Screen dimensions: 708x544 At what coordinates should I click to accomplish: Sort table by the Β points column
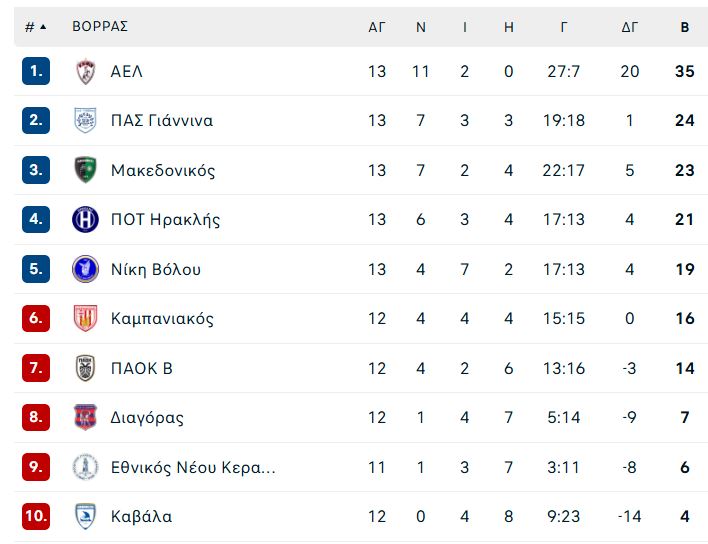click(x=685, y=27)
